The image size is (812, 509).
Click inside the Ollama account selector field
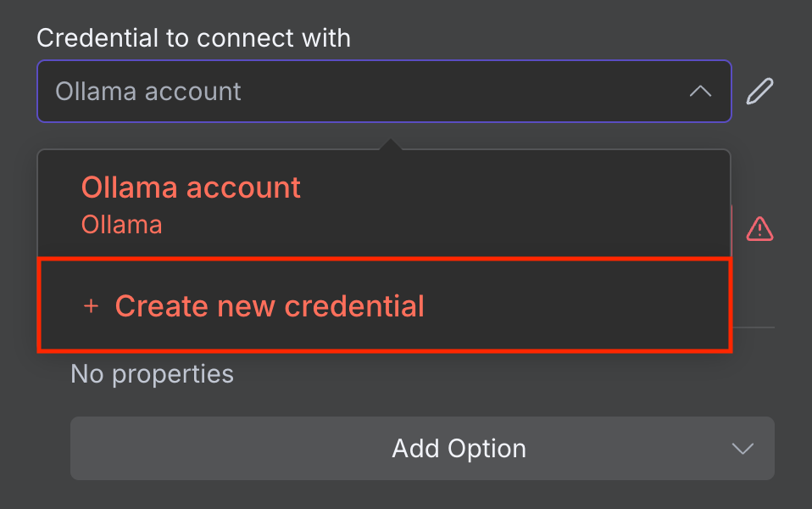pyautogui.click(x=339, y=90)
